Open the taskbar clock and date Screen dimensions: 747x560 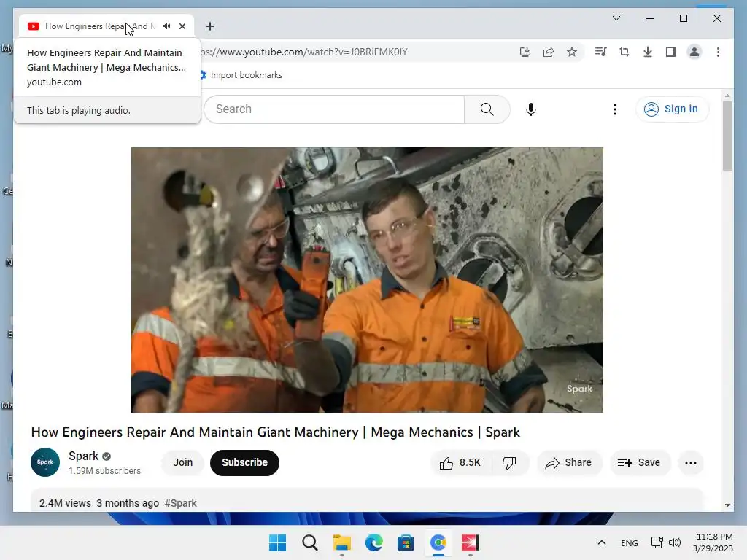[x=713, y=542]
